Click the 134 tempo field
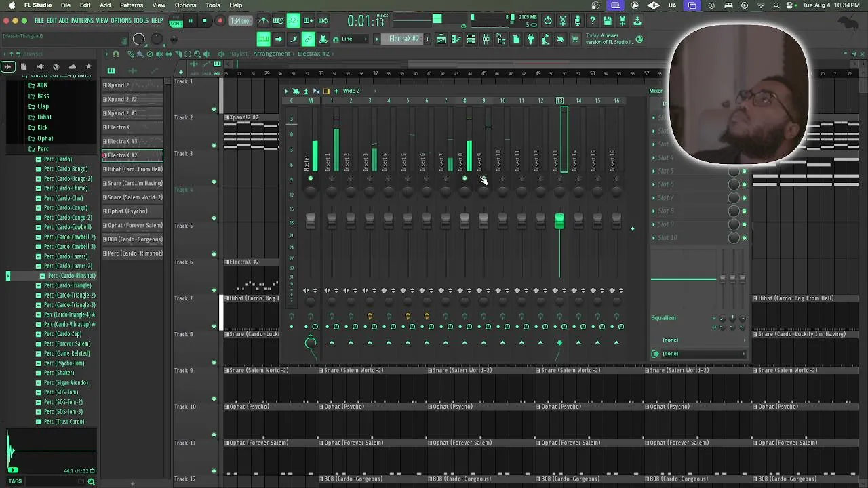 point(239,21)
